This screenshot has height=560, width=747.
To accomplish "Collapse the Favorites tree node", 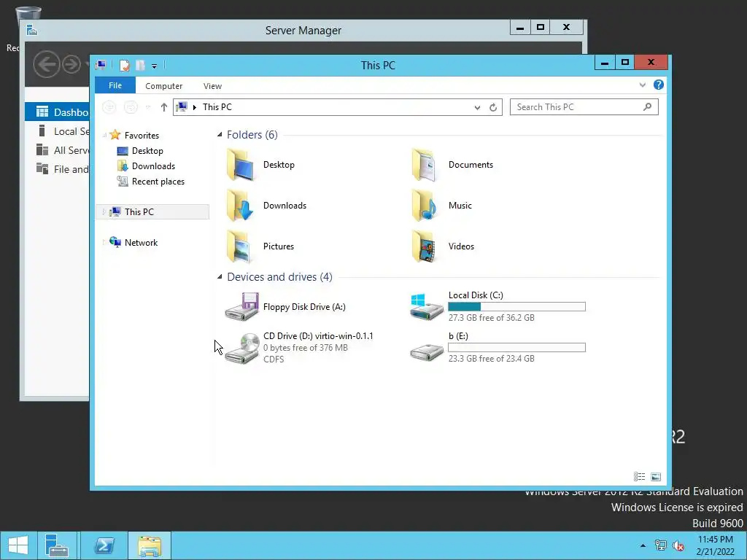I will (104, 135).
